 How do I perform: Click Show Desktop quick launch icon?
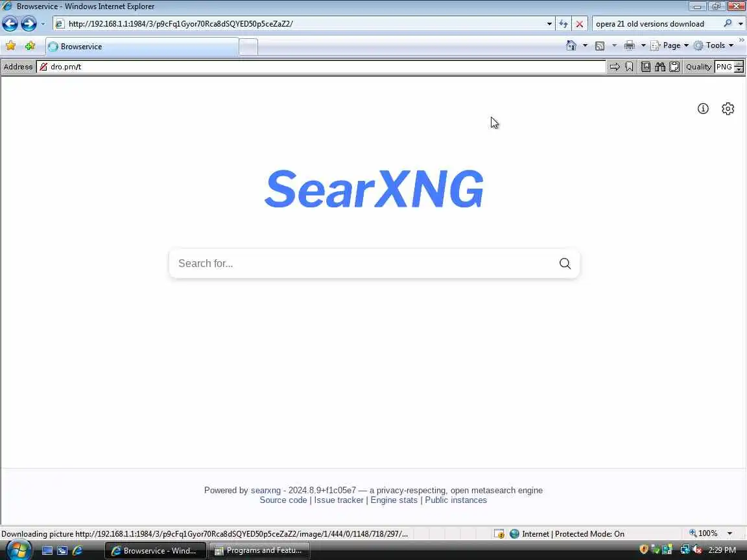[x=47, y=550]
